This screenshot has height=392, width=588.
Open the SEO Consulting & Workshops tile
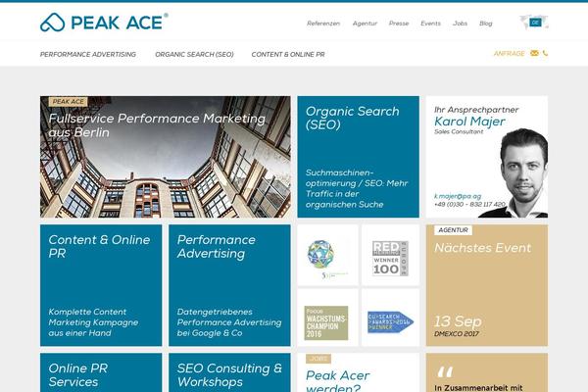[x=229, y=372]
